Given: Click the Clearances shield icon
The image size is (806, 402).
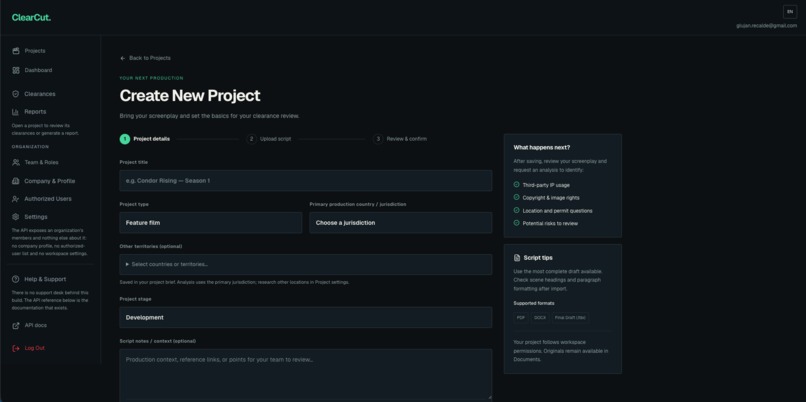Looking at the screenshot, I should [16, 94].
